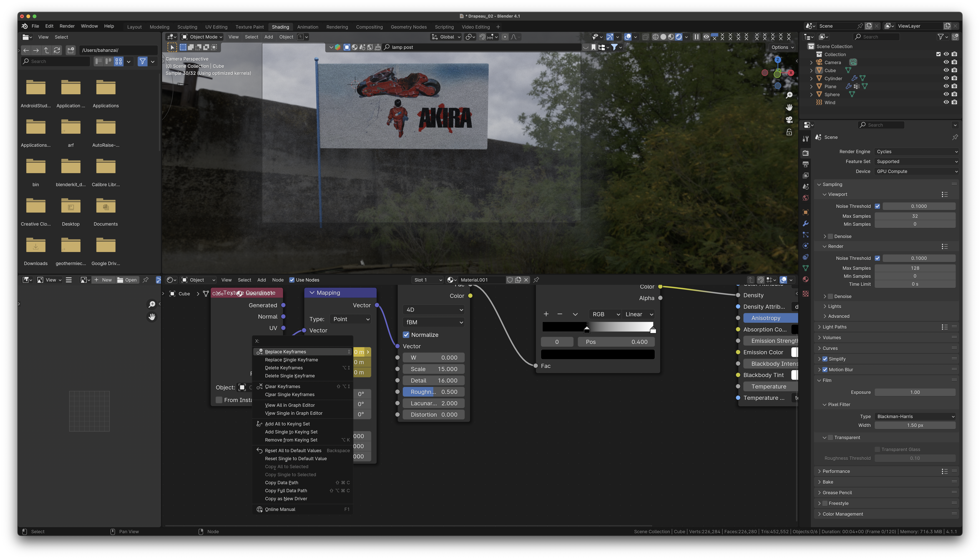Hide the Sphere object in viewport
This screenshot has height=559, width=980.
click(946, 94)
